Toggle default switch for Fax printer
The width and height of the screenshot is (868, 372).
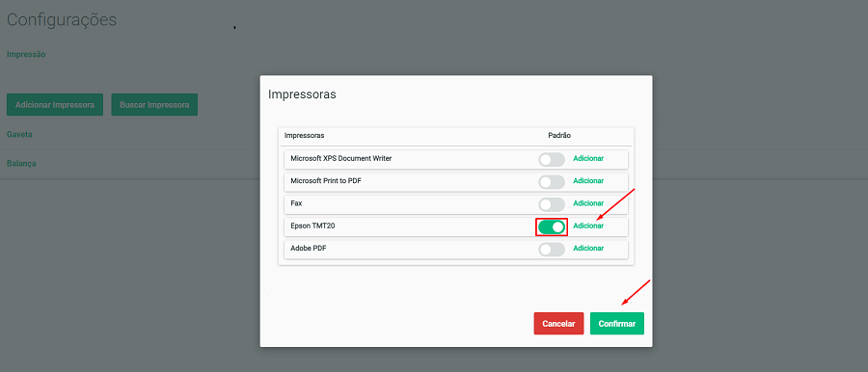(552, 204)
